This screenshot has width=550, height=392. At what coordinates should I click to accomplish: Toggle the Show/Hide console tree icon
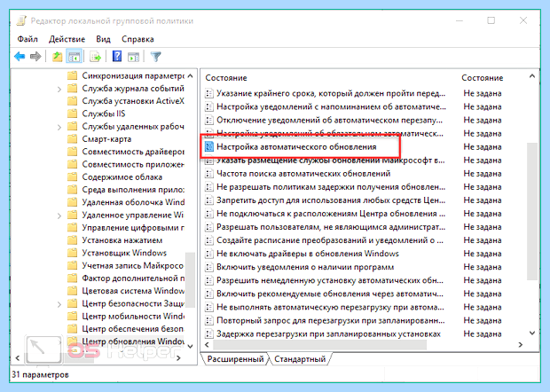[74, 57]
